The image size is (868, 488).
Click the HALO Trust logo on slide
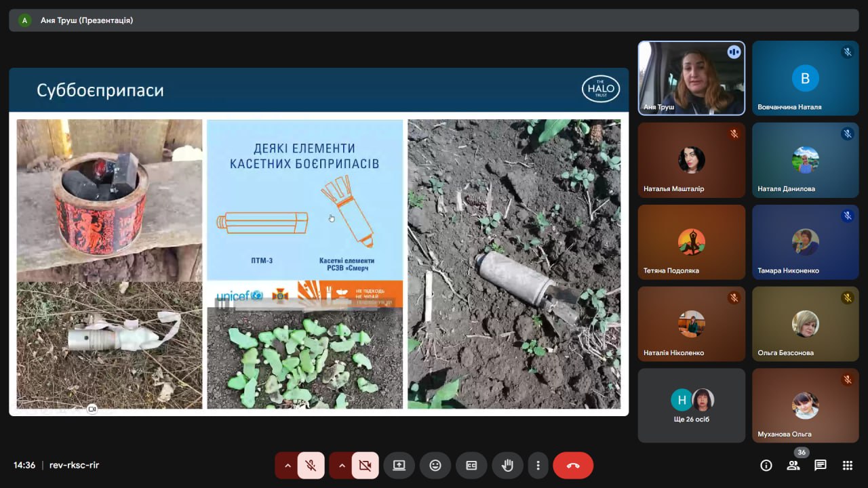[x=601, y=89]
